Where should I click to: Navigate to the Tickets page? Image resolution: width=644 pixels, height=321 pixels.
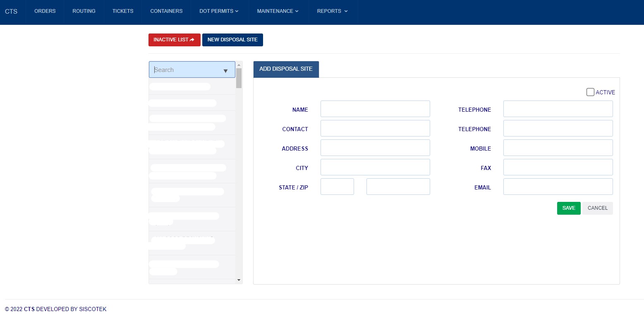[123, 11]
